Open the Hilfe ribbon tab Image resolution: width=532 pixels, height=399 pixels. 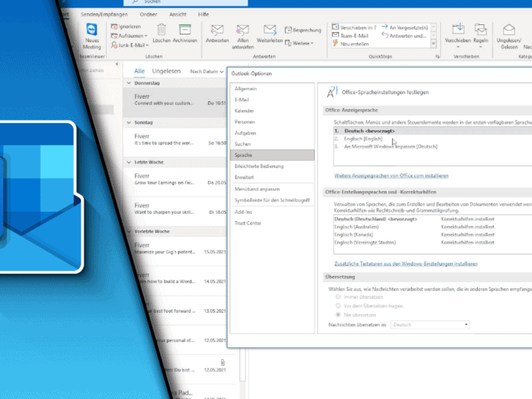[x=203, y=14]
